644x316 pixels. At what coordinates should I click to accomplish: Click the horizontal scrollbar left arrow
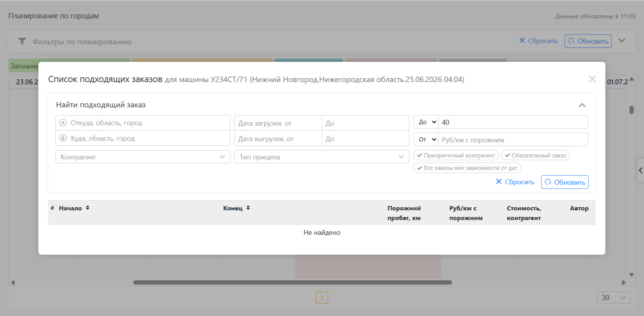(x=12, y=283)
